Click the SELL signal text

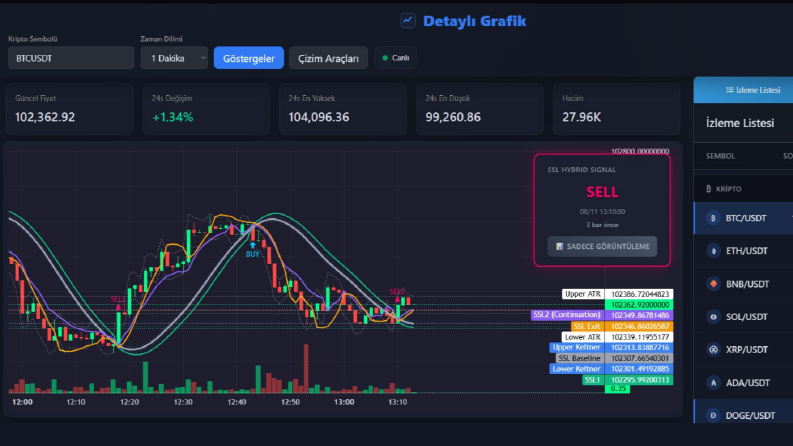coord(602,192)
